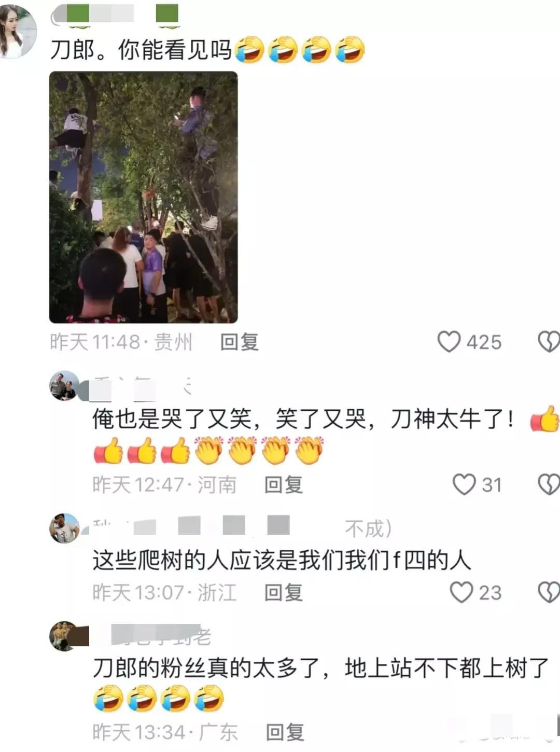Reply to the Zhejiang comment at 13:07
Viewport: 560px width, 752px height.
283,593
